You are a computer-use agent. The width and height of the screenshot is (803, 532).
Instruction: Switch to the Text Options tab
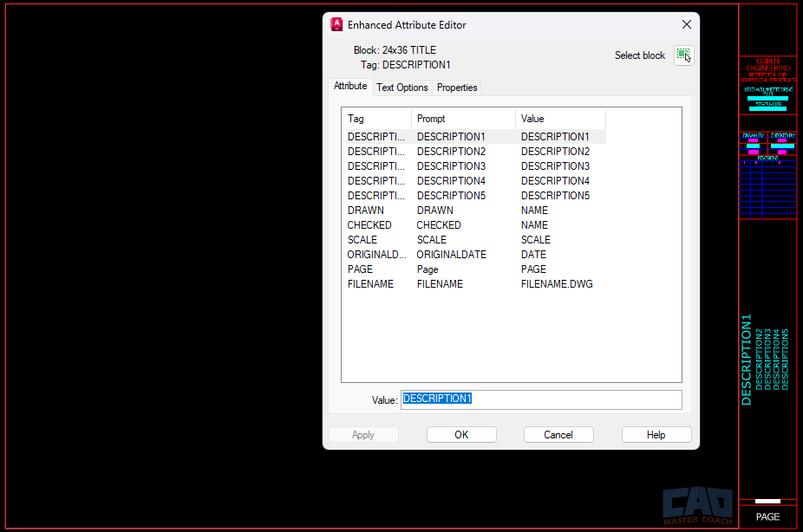click(x=401, y=88)
